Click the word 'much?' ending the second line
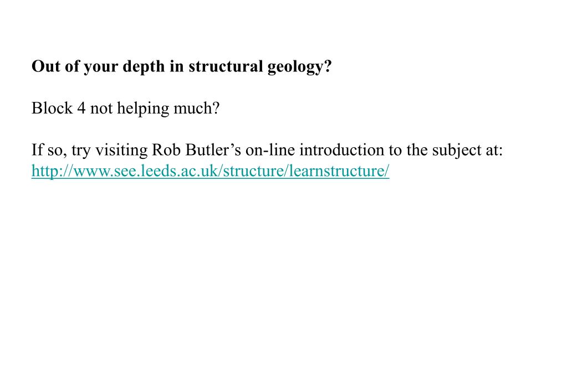 coord(197,108)
